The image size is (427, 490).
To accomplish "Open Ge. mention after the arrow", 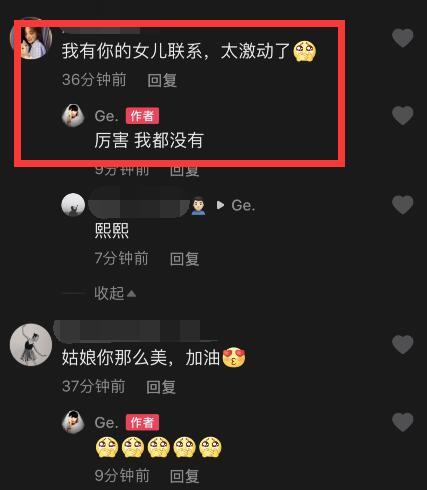I will click(243, 205).
